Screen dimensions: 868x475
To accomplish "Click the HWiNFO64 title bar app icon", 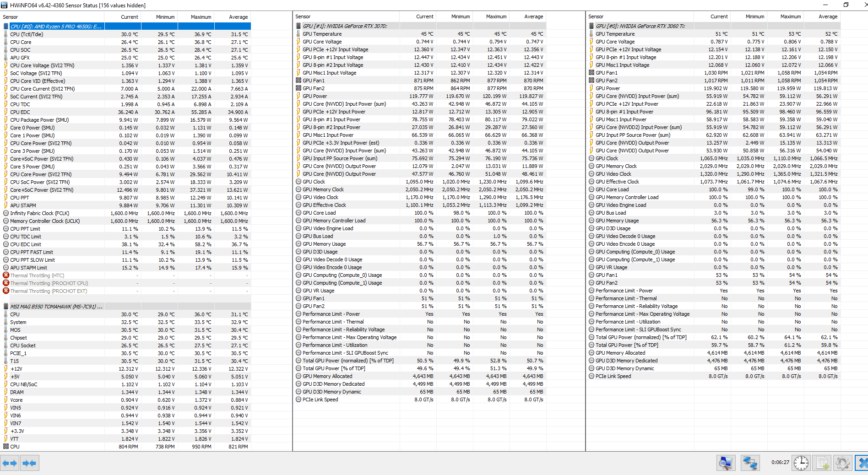I will pyautogui.click(x=4, y=5).
